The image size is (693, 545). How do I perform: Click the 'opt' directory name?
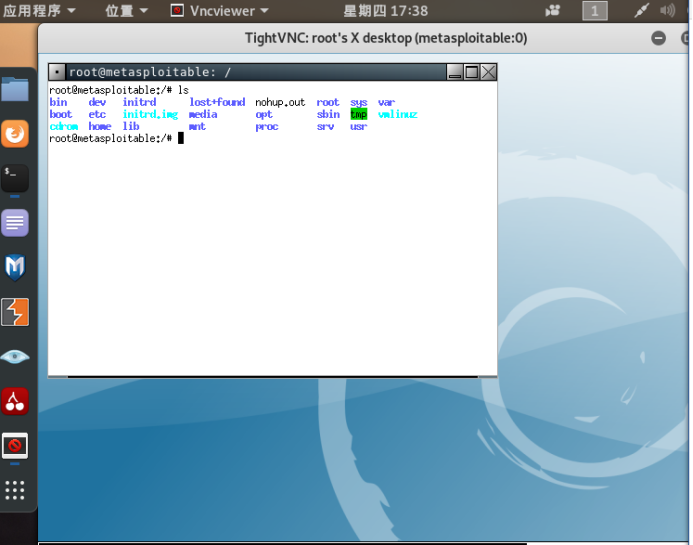coord(264,114)
